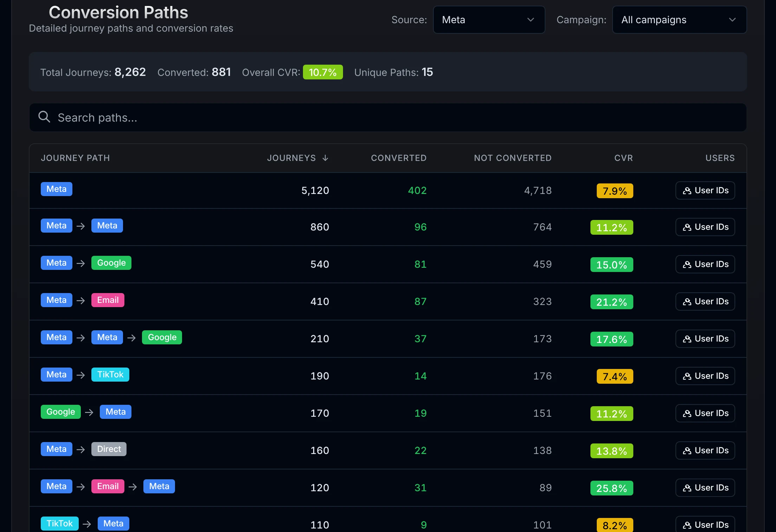Viewport: 776px width, 532px height.
Task: Click the 21.2% CVR badge
Action: pyautogui.click(x=612, y=302)
